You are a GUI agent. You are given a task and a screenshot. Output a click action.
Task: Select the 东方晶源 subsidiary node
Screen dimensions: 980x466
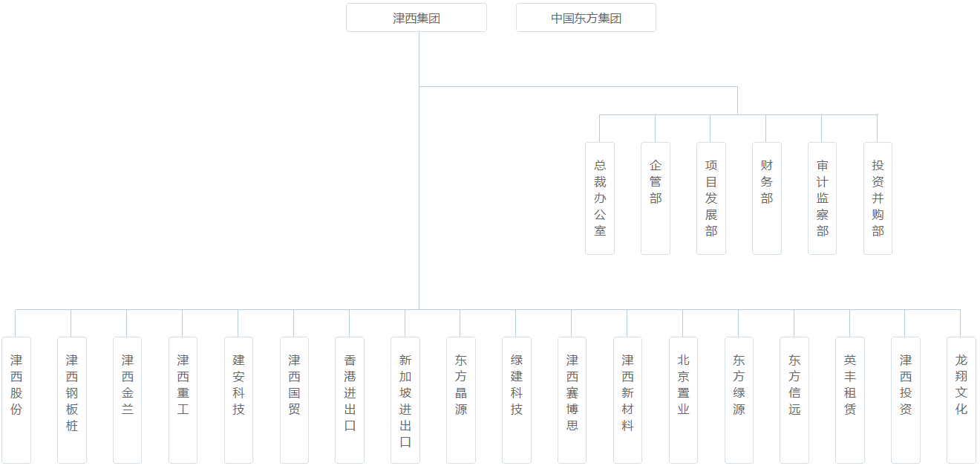pos(461,400)
